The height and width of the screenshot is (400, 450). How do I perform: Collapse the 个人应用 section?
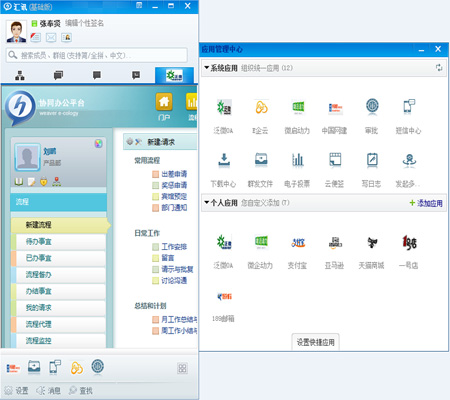207,202
